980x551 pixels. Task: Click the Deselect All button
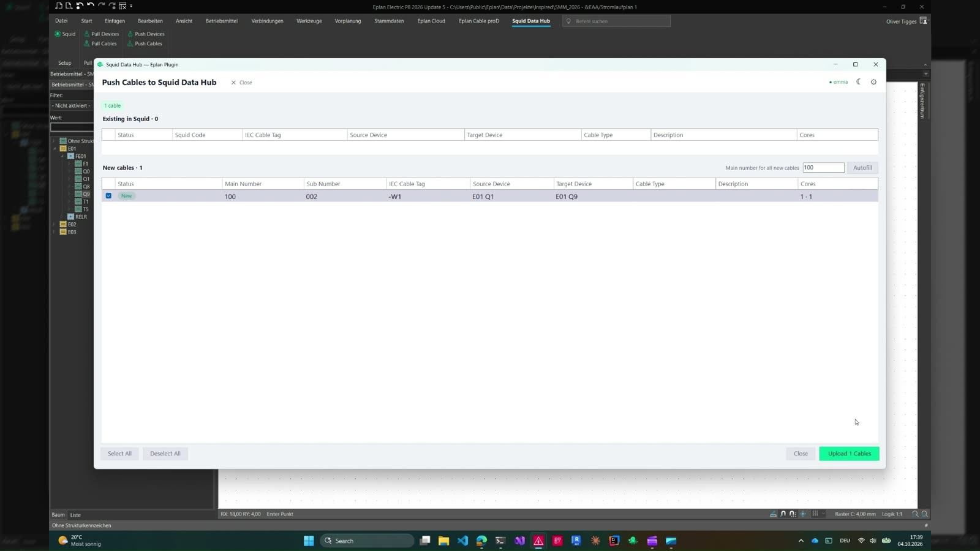tap(165, 454)
